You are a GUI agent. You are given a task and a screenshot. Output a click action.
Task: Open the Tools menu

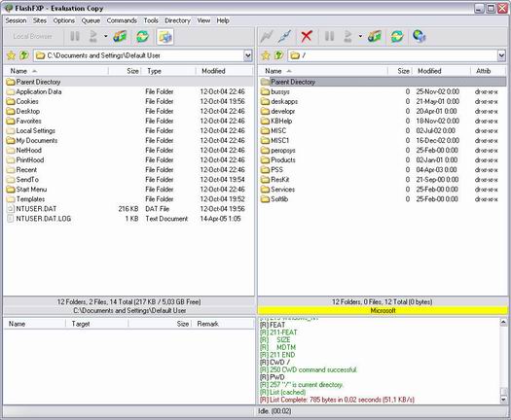pos(151,20)
